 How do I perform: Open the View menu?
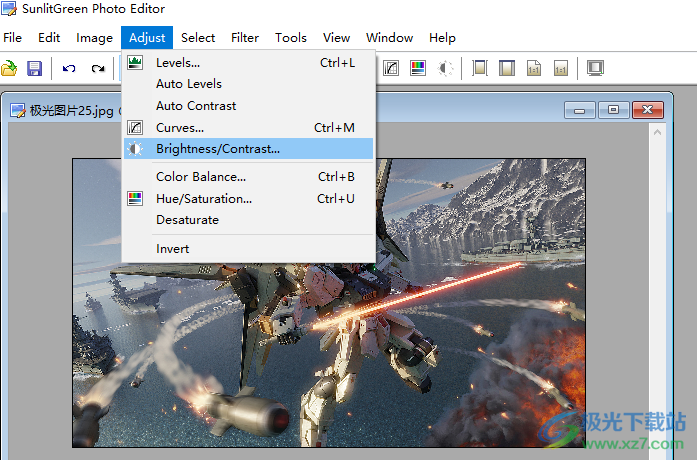coord(336,38)
